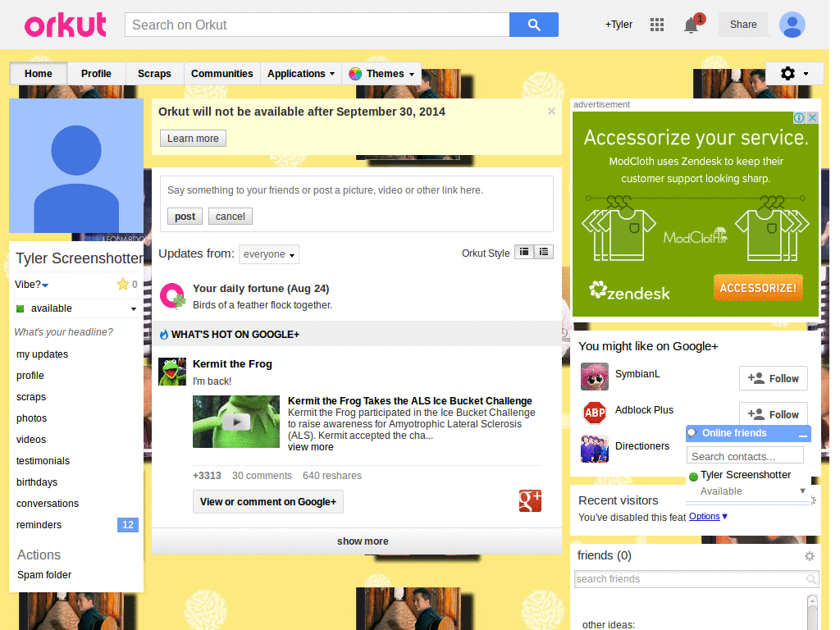Click the view more link

[x=311, y=447]
